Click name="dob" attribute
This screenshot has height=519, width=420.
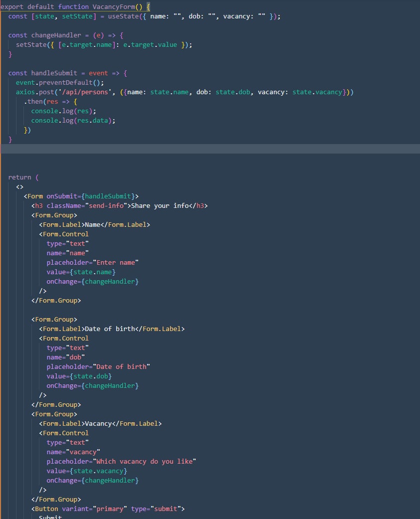tap(65, 357)
